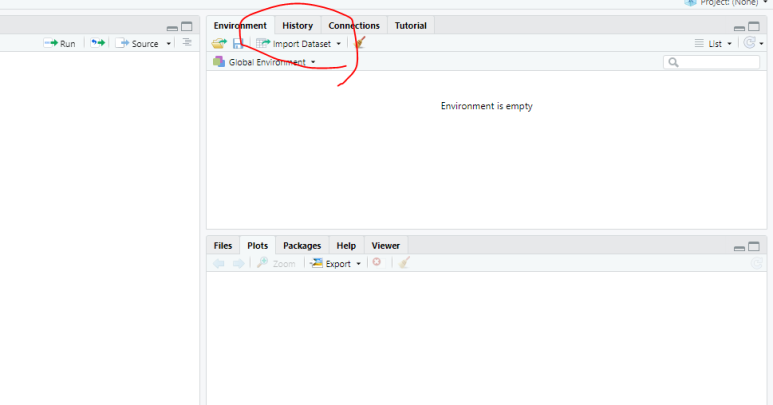
Task: Minimize the source editor pane
Action: pos(172,28)
